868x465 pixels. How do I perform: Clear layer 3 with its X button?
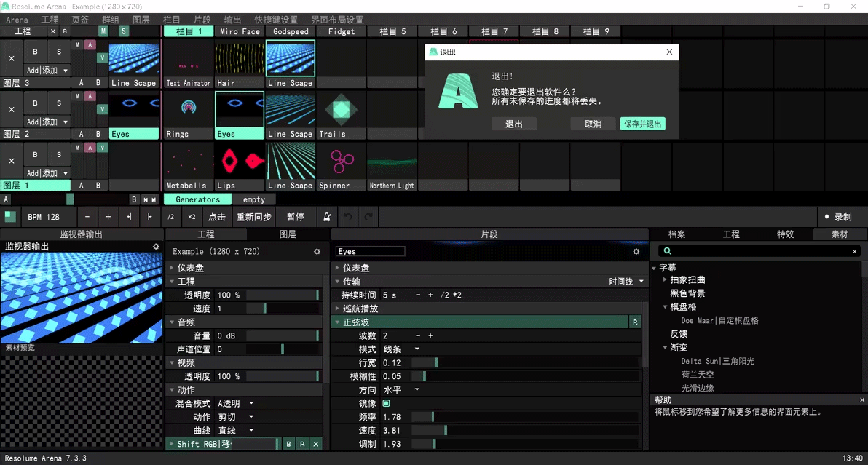pyautogui.click(x=11, y=58)
